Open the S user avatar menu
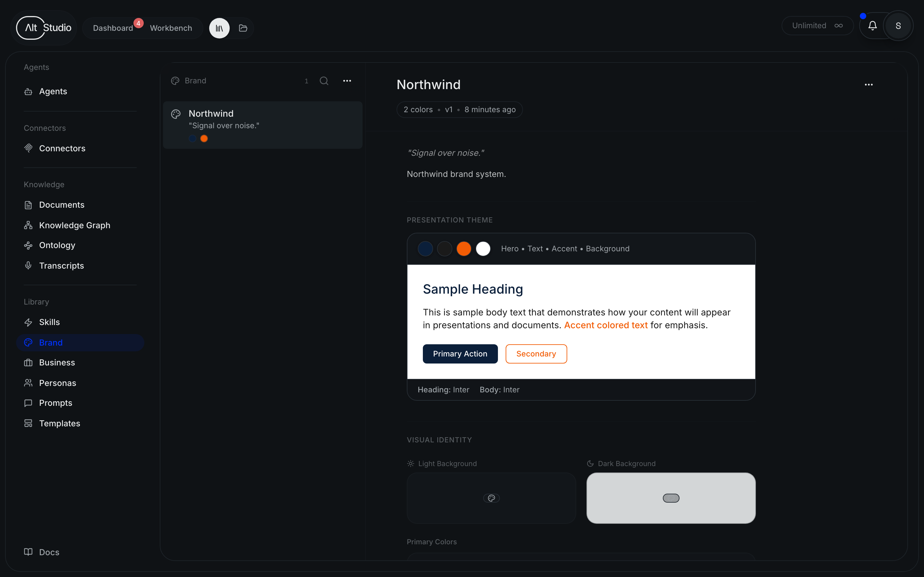924x577 pixels. [898, 26]
